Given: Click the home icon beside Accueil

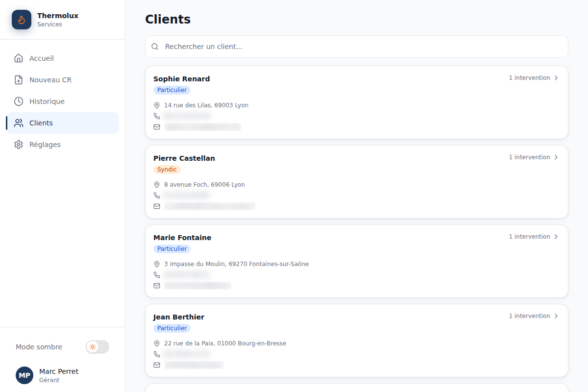Looking at the screenshot, I should 19,58.
